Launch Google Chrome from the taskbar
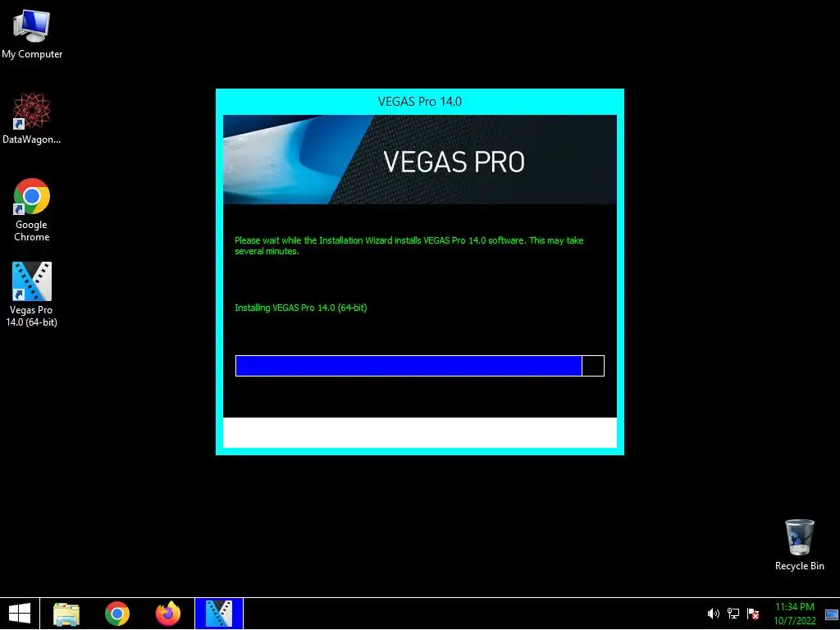This screenshot has height=630, width=840. click(x=117, y=614)
